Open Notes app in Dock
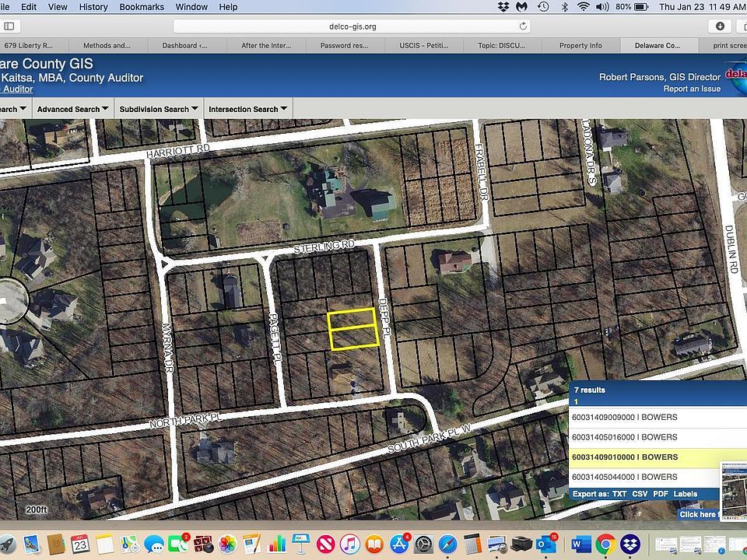Image resolution: width=747 pixels, height=560 pixels. pos(105,544)
